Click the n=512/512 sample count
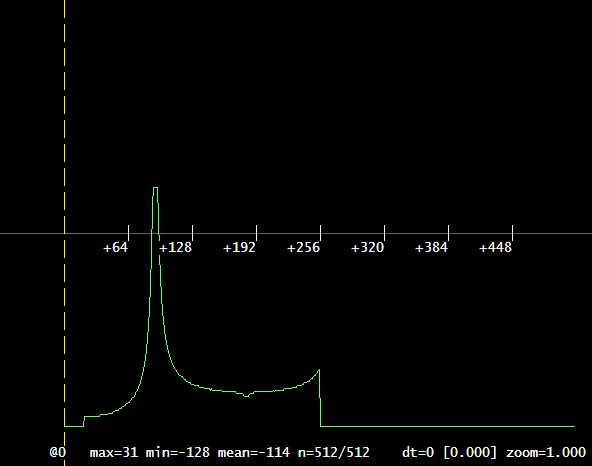592x466 pixels. coord(334,452)
